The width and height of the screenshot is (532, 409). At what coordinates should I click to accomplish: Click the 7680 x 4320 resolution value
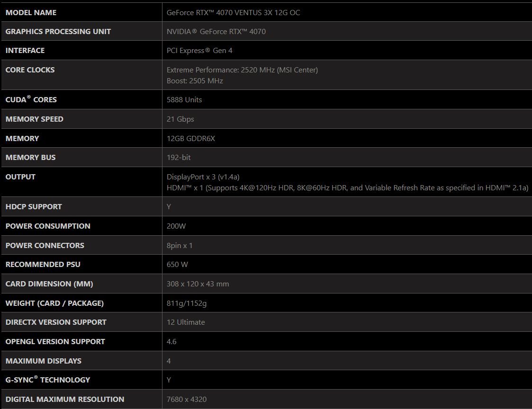coord(187,400)
